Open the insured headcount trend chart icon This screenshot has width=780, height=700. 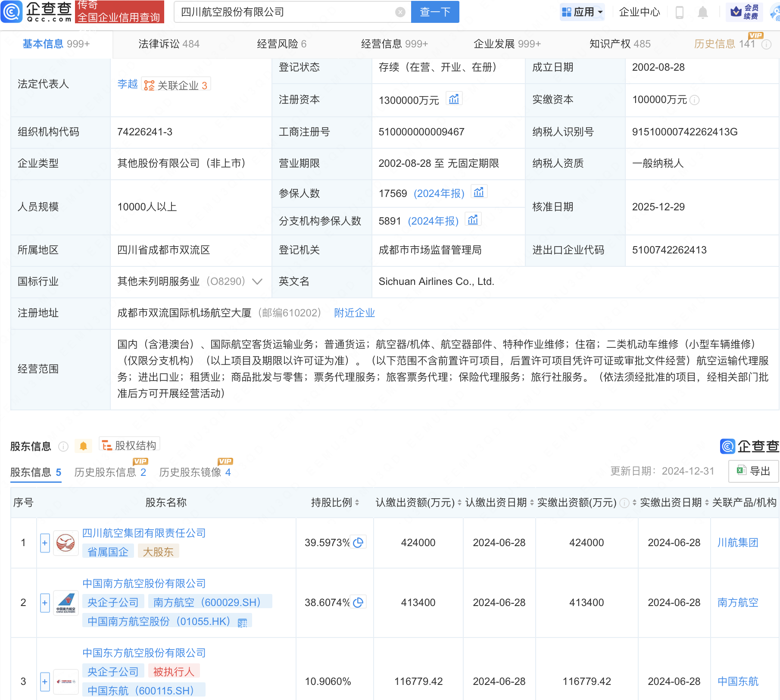pyautogui.click(x=479, y=192)
